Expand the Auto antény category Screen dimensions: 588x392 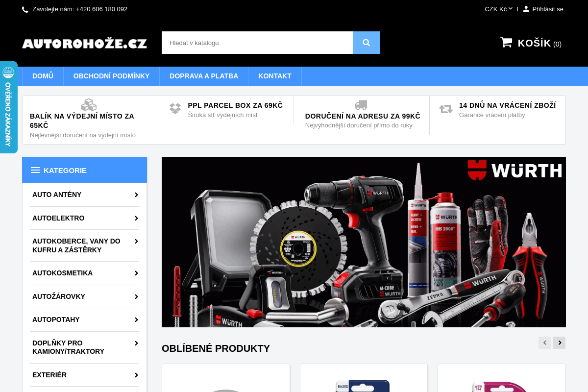[136, 195]
